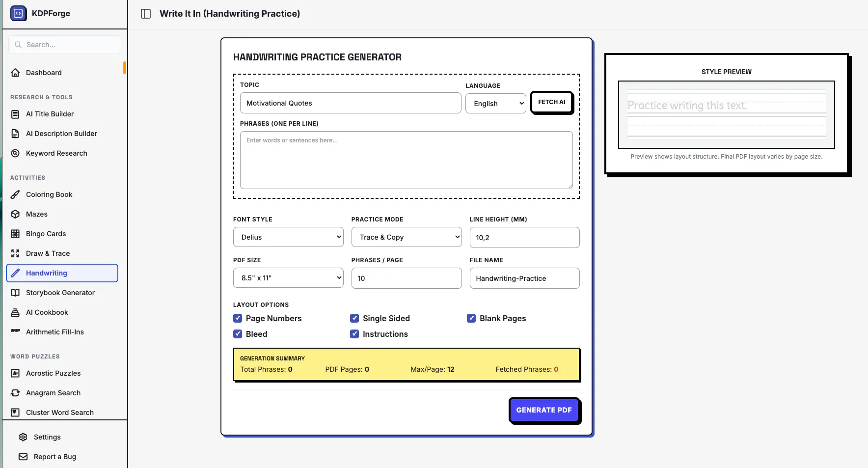Disable the Bleed checkbox
Screen dimensions: 868x468
coord(238,334)
